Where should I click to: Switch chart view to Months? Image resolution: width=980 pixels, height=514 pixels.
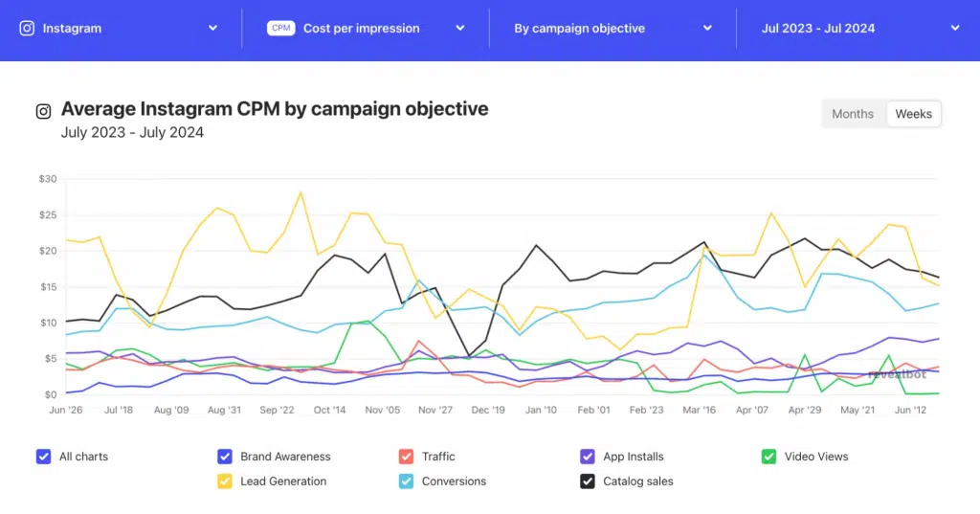(852, 114)
